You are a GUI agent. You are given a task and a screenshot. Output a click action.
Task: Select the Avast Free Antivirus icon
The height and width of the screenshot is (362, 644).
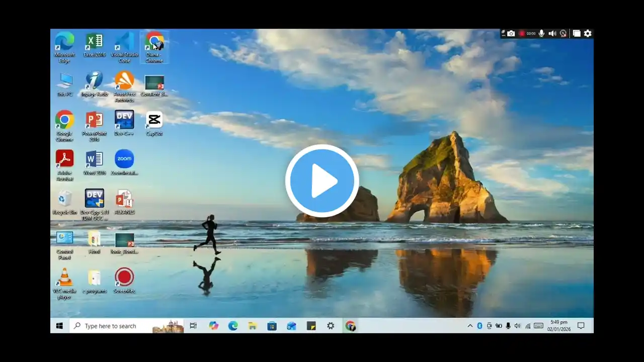click(124, 81)
